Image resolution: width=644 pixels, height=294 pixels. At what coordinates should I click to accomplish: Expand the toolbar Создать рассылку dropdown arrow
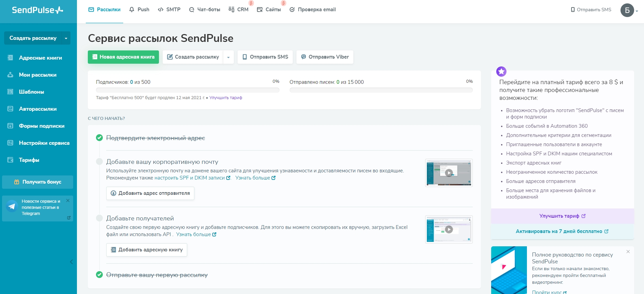228,57
